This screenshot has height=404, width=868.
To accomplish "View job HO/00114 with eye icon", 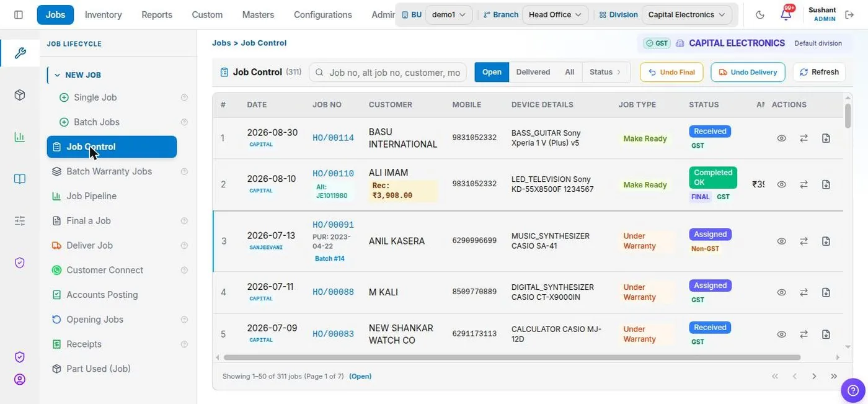I will [x=782, y=138].
